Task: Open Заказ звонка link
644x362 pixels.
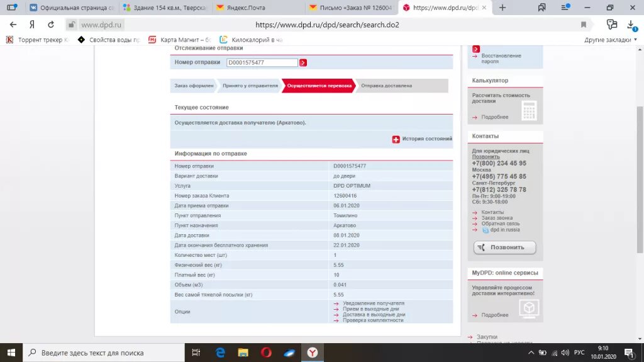Action: (x=497, y=218)
